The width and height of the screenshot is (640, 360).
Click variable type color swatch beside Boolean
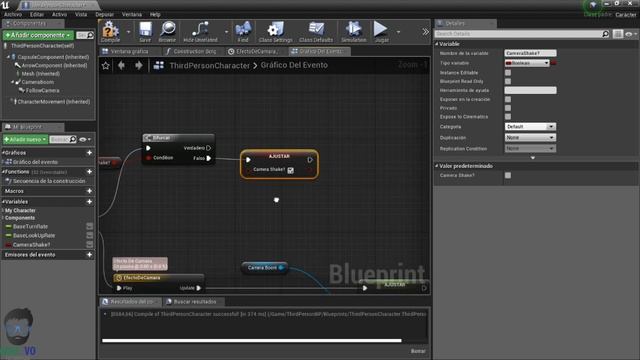(x=553, y=63)
